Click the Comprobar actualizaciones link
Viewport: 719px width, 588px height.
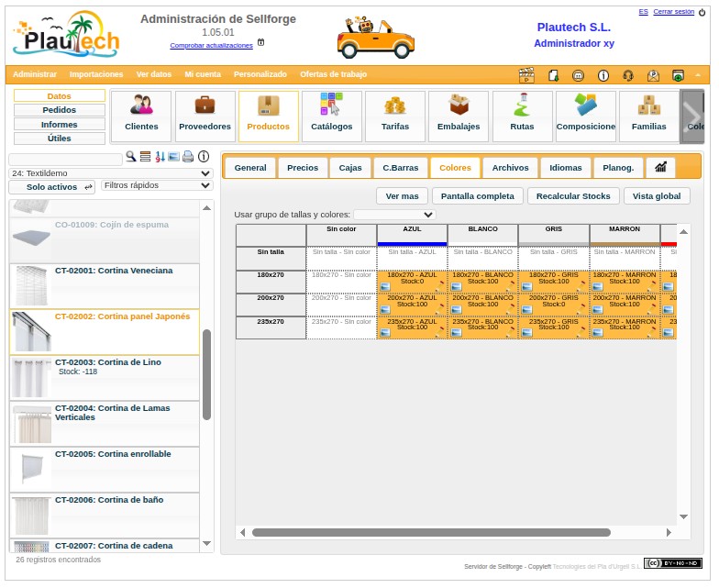[211, 46]
